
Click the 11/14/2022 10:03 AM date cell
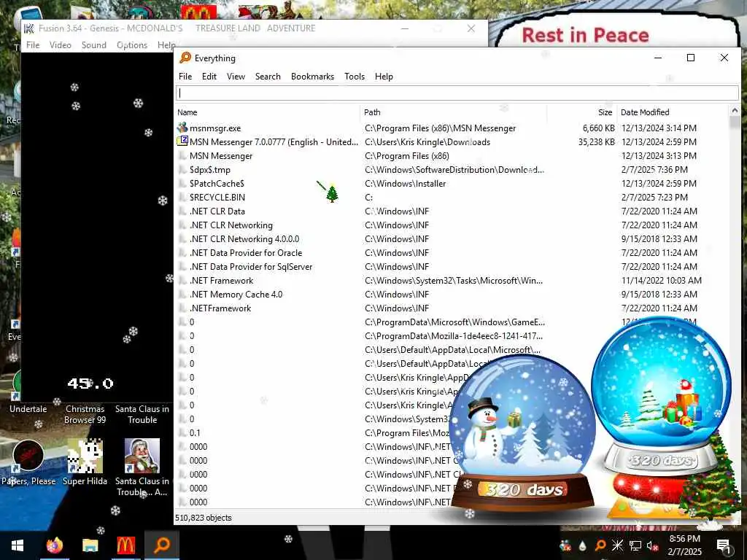pos(661,281)
